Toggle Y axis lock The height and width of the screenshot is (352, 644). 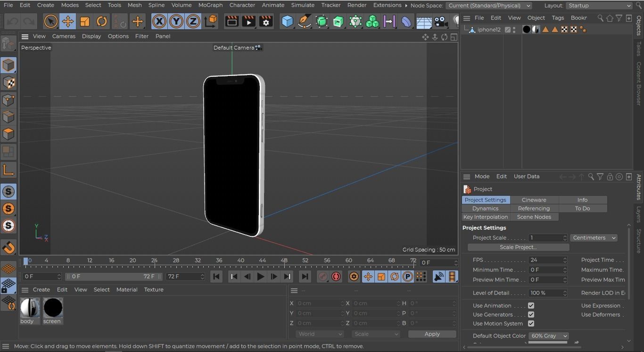pos(176,21)
